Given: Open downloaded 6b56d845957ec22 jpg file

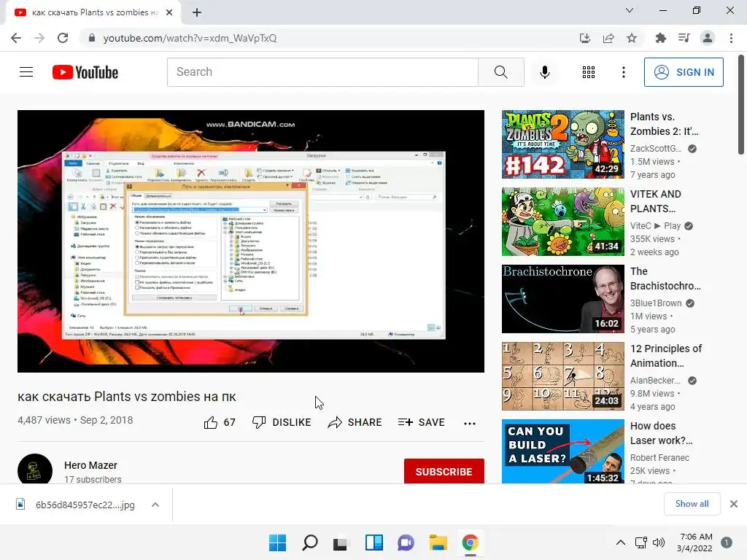Looking at the screenshot, I should pyautogui.click(x=76, y=505).
